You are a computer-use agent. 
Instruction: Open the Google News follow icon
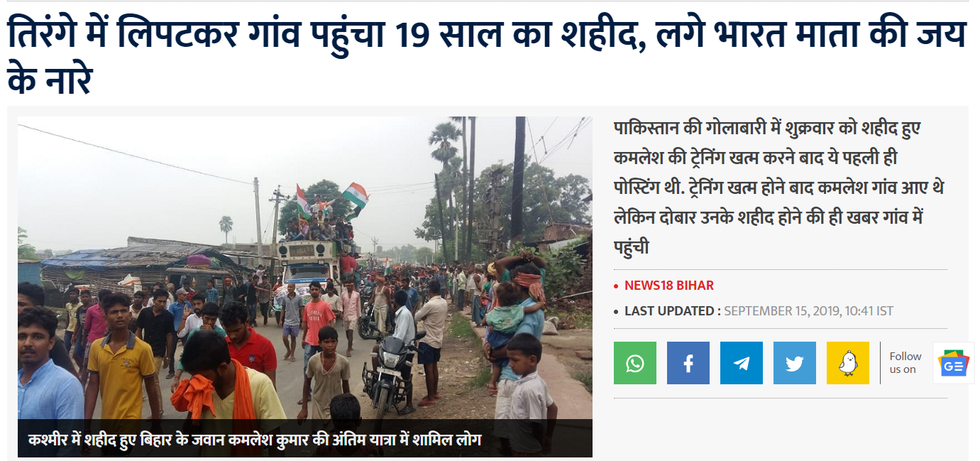(954, 363)
